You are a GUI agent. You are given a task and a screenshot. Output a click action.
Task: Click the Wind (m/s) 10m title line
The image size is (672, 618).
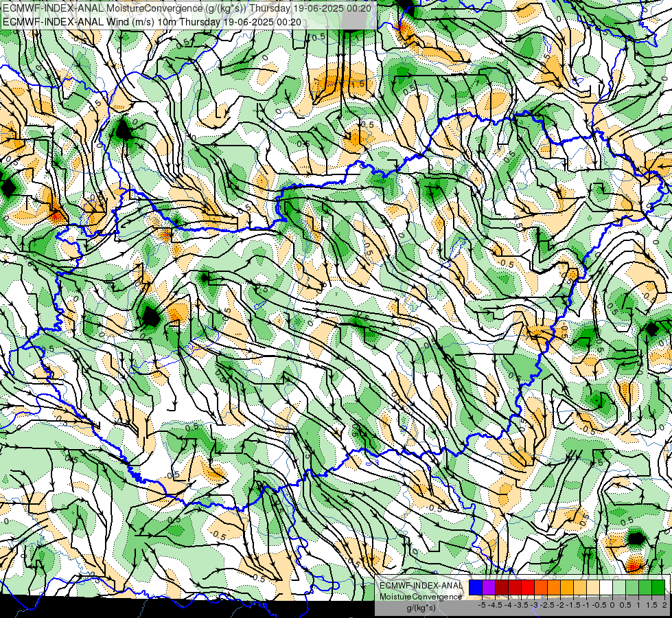pyautogui.click(x=152, y=21)
